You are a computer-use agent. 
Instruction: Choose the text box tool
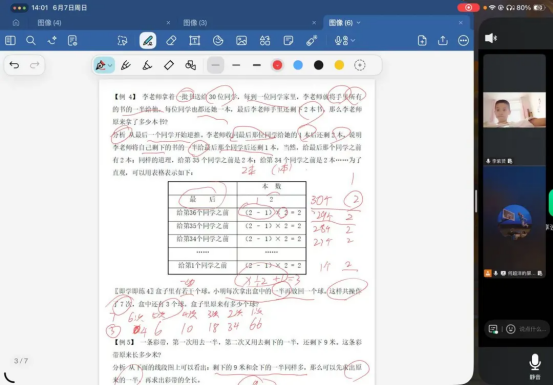[x=194, y=41]
